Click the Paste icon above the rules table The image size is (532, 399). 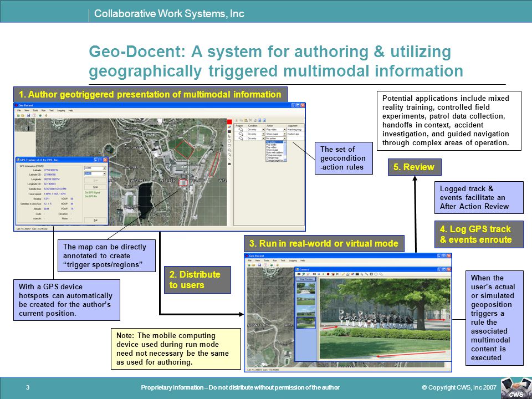pyautogui.click(x=246, y=120)
